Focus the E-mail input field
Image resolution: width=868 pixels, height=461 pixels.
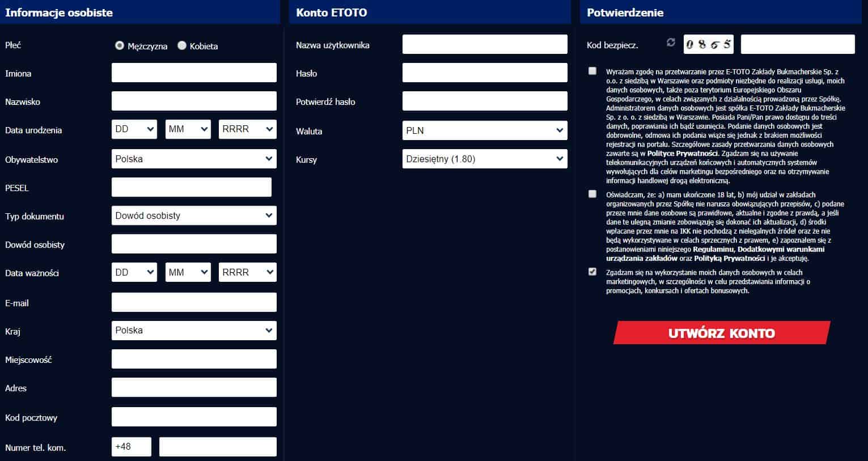pyautogui.click(x=194, y=302)
